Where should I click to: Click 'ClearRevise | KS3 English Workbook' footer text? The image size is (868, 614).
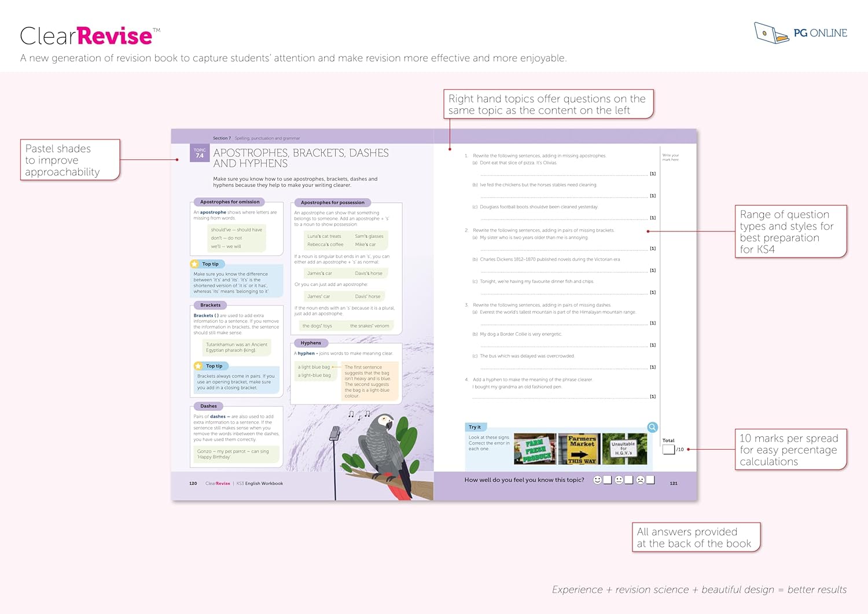[x=244, y=483]
